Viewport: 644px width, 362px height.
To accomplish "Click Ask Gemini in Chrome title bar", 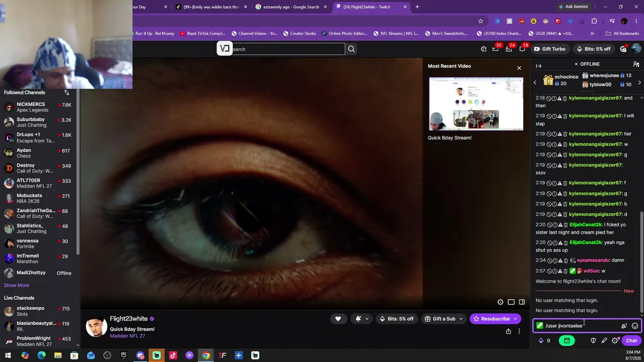I will [x=573, y=7].
